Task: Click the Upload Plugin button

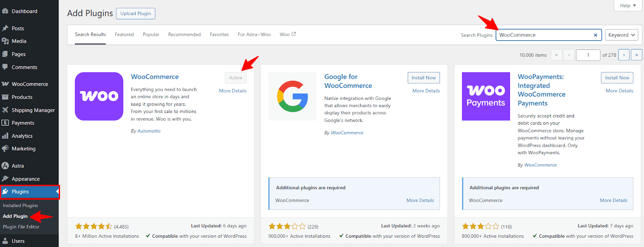Action: 136,13
